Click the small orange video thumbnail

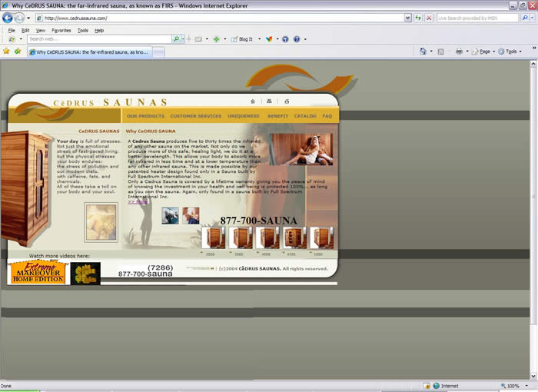[x=191, y=215]
